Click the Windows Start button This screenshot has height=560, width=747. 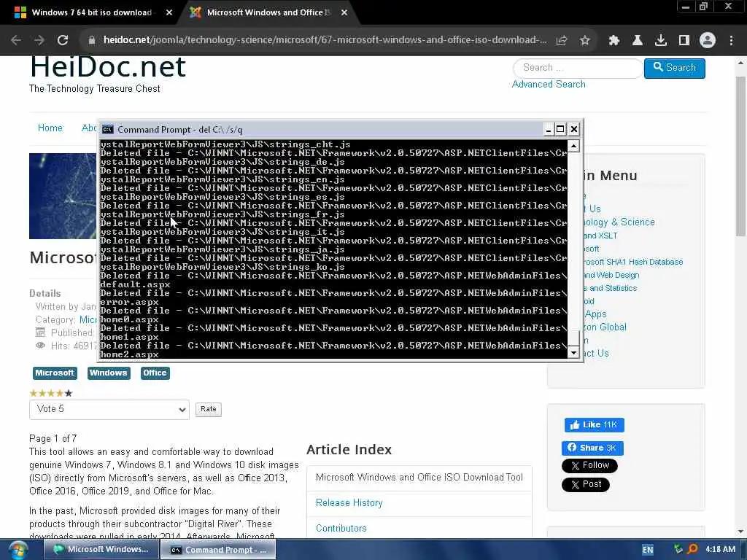[x=18, y=550]
